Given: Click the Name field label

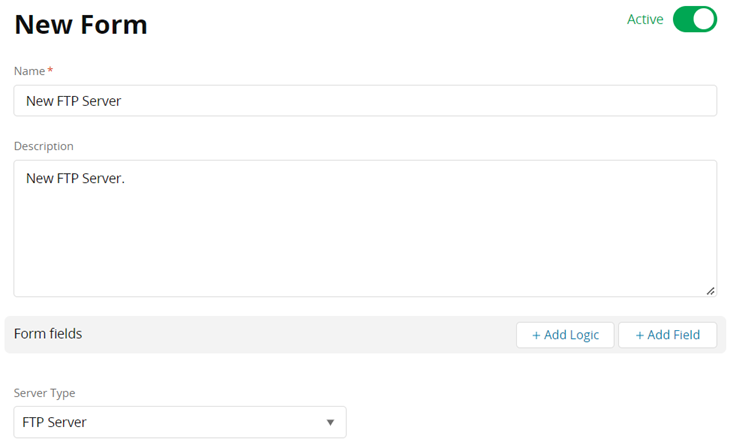Looking at the screenshot, I should [29, 71].
